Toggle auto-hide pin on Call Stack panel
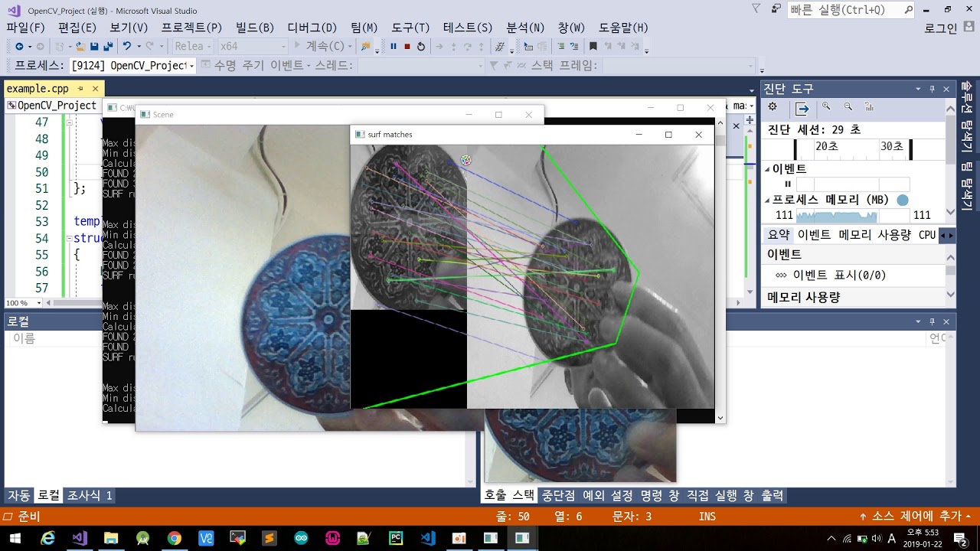Image resolution: width=980 pixels, height=551 pixels. 932,321
